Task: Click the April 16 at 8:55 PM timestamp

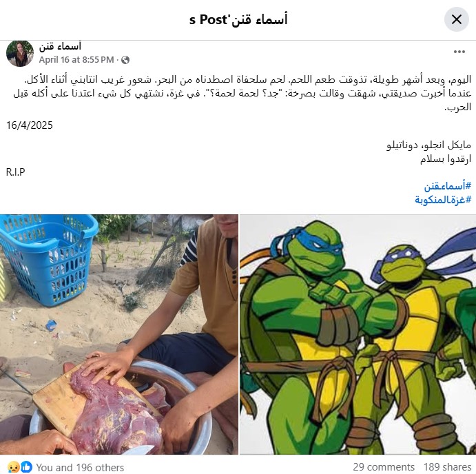Action: (x=76, y=60)
